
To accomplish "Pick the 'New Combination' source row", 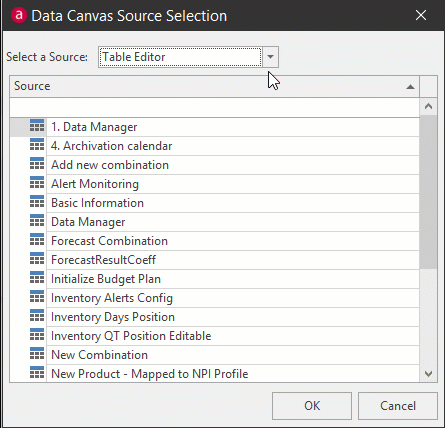I will coord(214,355).
